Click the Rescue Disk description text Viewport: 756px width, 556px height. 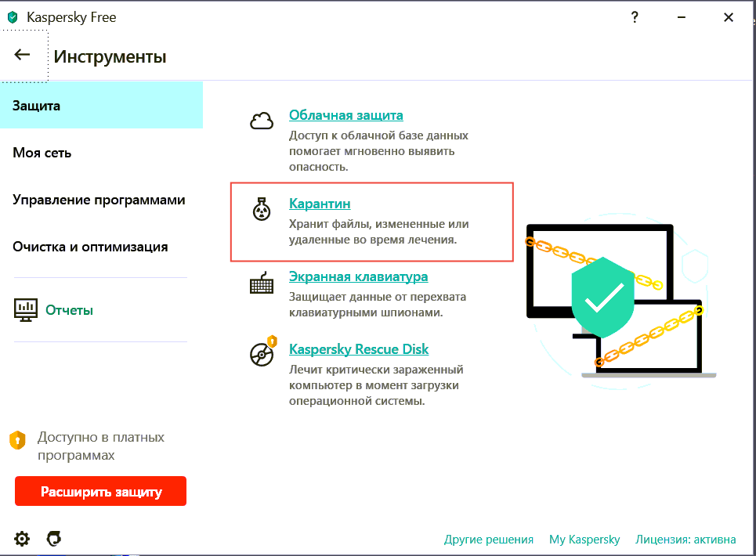coord(376,385)
